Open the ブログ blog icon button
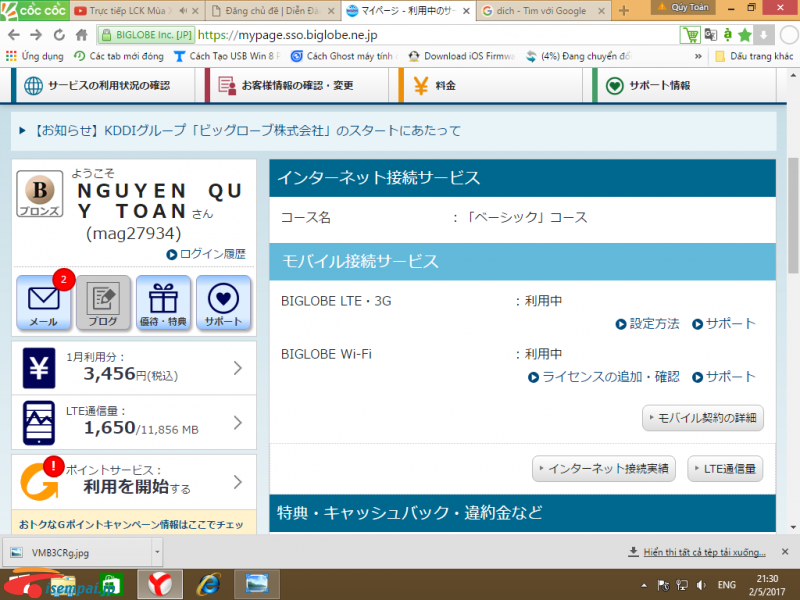The height and width of the screenshot is (600, 800). (103, 303)
